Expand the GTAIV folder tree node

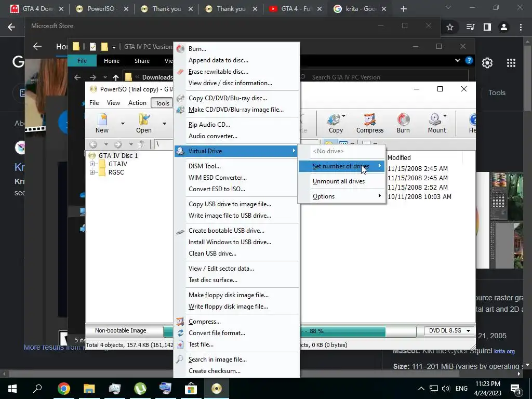pos(92,164)
